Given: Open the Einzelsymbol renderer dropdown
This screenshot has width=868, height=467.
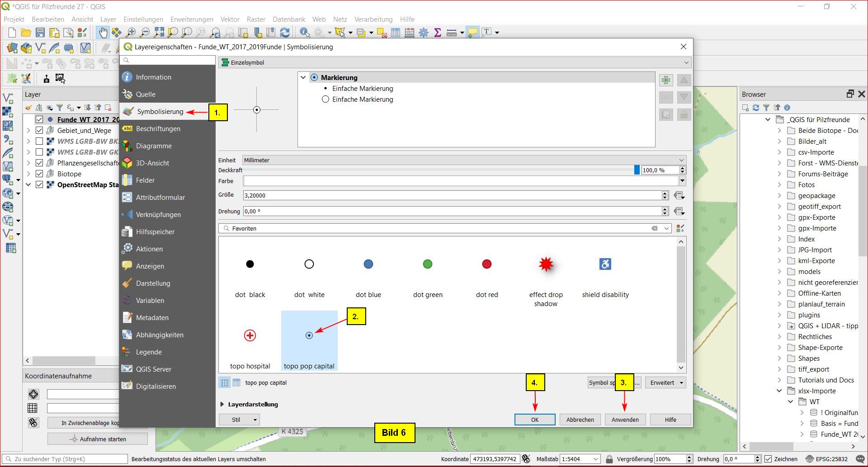Looking at the screenshot, I should [454, 62].
